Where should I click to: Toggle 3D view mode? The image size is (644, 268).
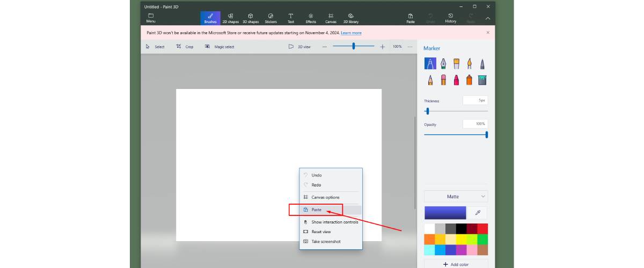click(x=299, y=47)
